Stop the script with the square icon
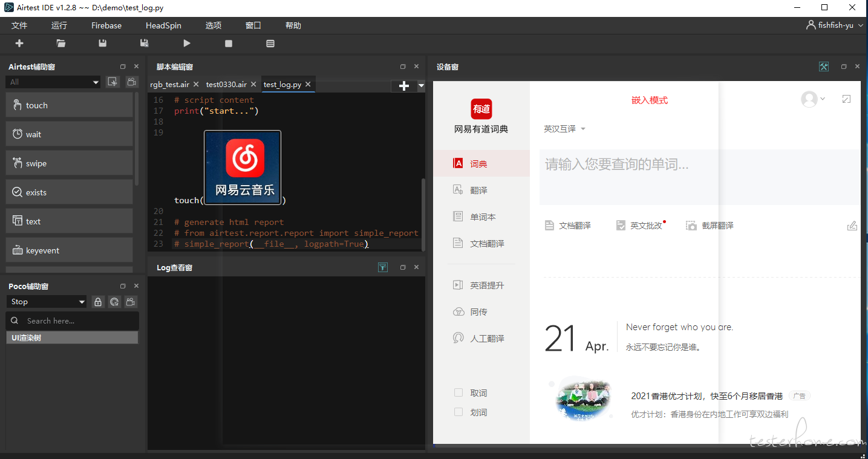 pos(229,44)
